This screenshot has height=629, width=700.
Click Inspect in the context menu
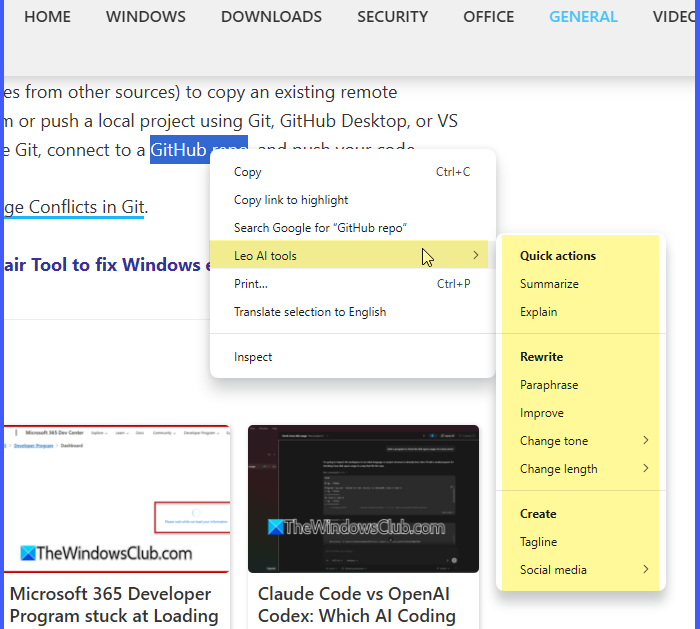(352, 357)
